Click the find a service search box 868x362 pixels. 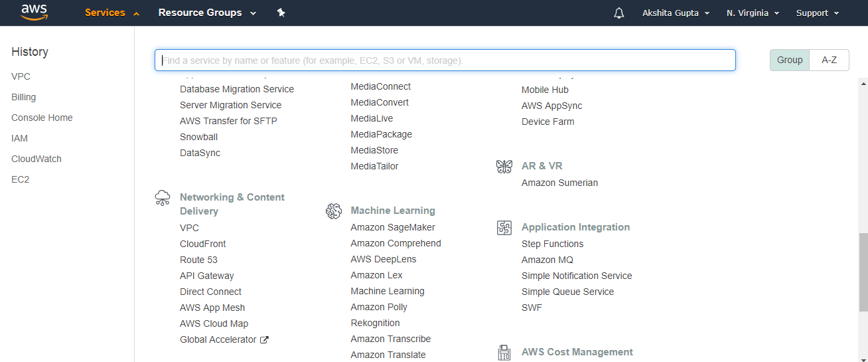pos(445,60)
